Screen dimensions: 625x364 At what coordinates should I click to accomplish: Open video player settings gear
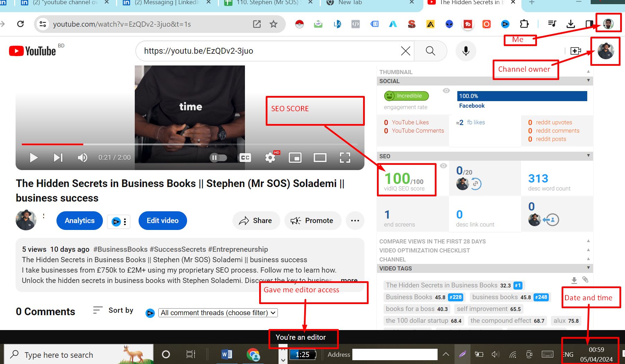[270, 158]
